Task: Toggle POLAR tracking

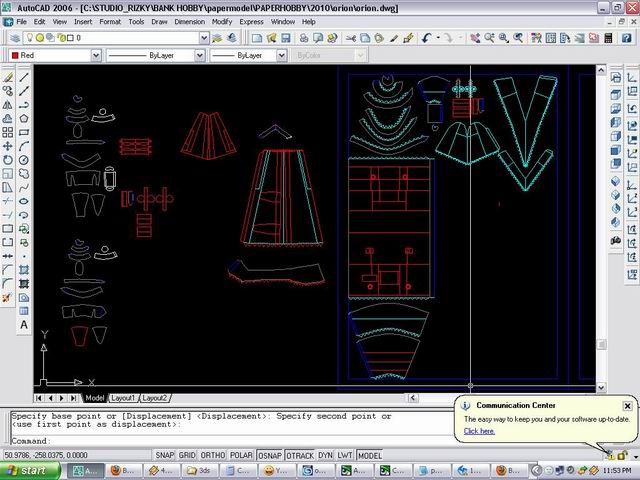Action: click(x=241, y=455)
